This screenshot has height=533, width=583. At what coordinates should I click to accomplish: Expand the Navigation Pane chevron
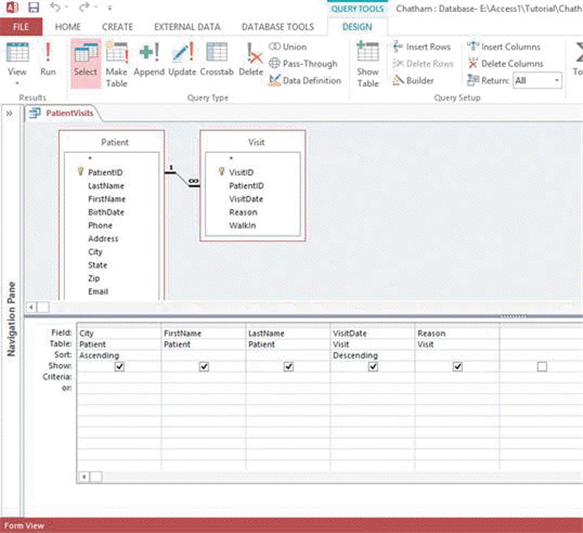pos(9,113)
